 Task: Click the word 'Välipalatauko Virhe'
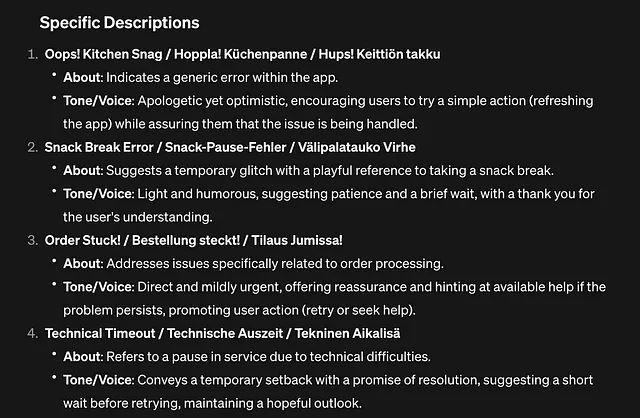tap(357, 147)
